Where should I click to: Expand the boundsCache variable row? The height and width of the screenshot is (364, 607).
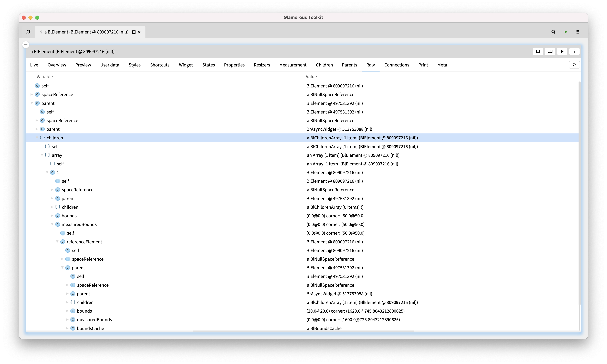click(x=67, y=328)
